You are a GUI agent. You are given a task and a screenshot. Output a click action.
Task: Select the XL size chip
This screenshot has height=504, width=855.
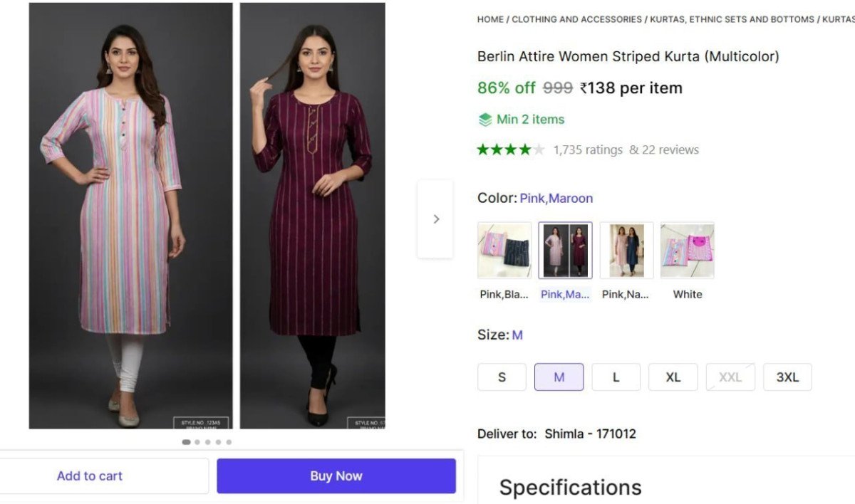point(673,377)
